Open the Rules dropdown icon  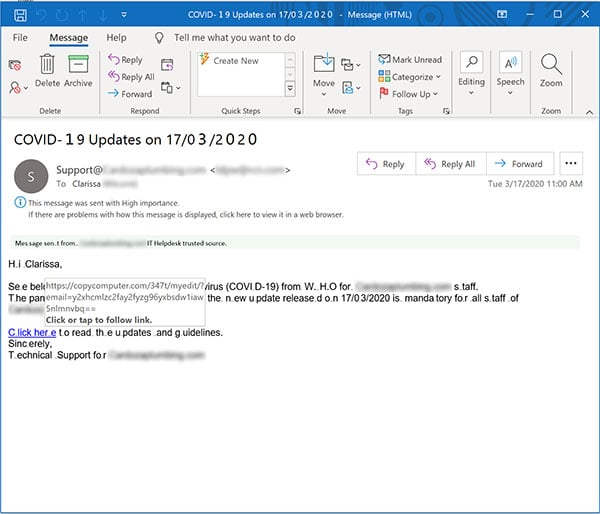coord(351,65)
